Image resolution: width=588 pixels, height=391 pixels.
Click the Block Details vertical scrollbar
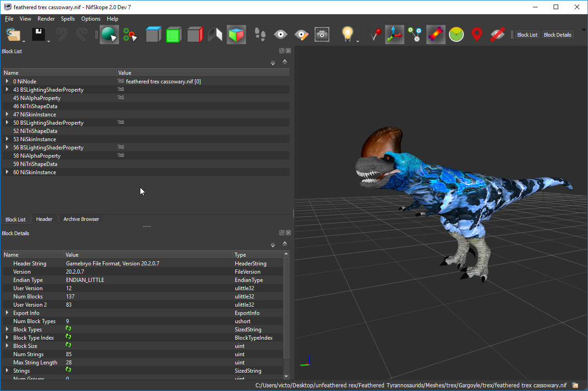pyautogui.click(x=286, y=307)
